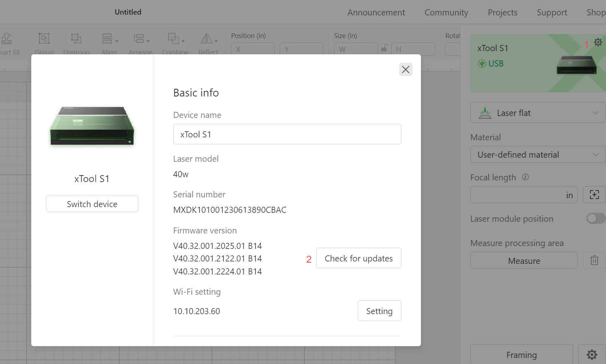Click the Laser flat mode icon
The height and width of the screenshot is (364, 606).
pyautogui.click(x=485, y=113)
